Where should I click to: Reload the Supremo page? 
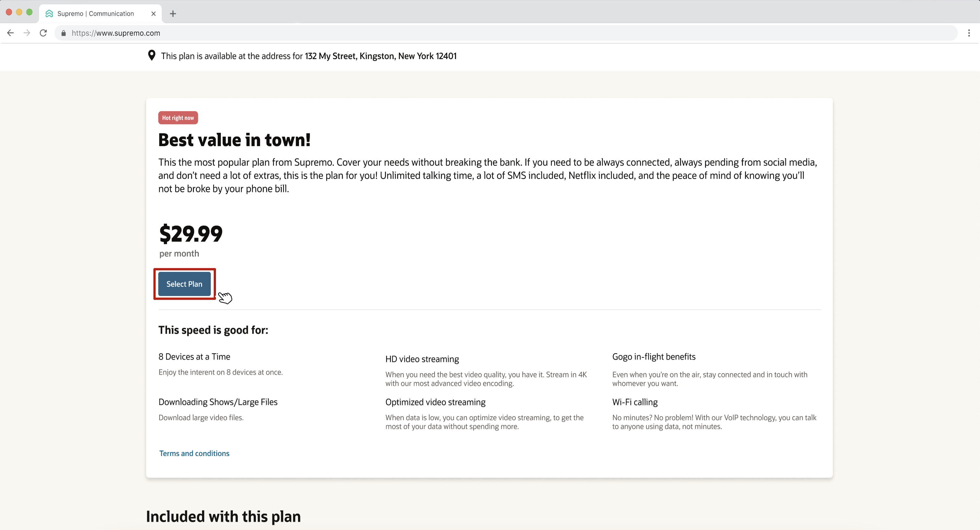pos(43,33)
